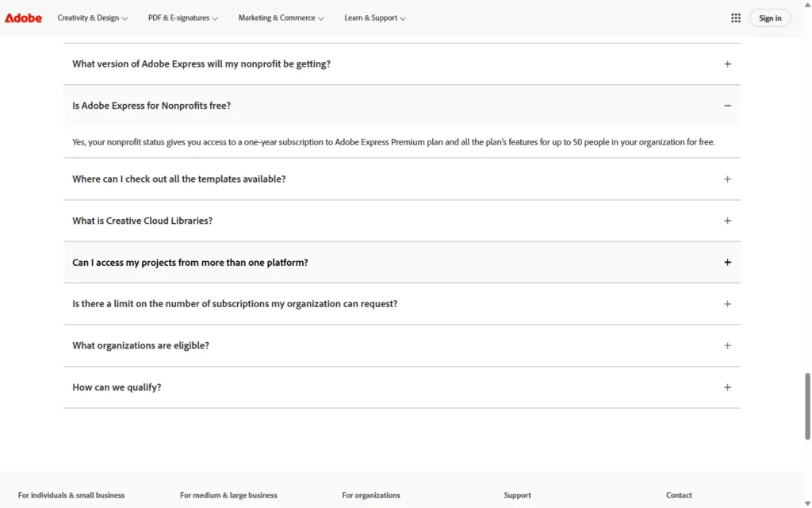Open the PDF & E-signatures menu
Screen dimensions: 812x508
pyautogui.click(x=183, y=17)
